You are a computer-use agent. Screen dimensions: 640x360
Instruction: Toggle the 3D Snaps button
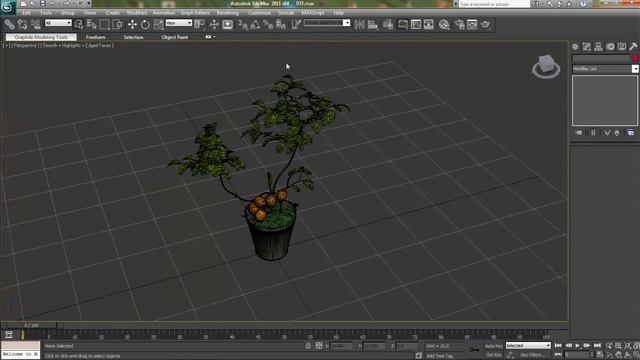242,25
